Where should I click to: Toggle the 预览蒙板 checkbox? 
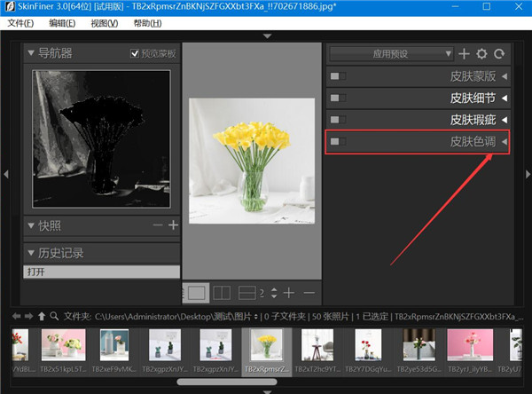(x=135, y=53)
